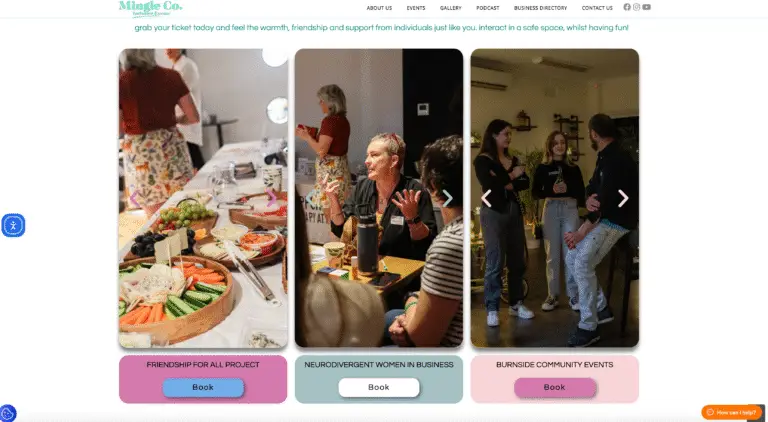Book the Burnside Community Events
This screenshot has height=422, width=768.
tap(554, 387)
